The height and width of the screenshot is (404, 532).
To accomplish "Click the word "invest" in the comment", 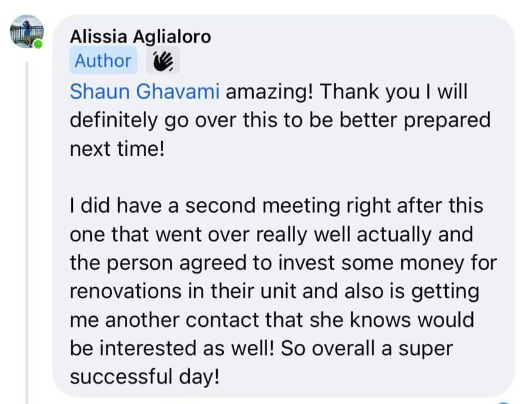I will coord(306,263).
